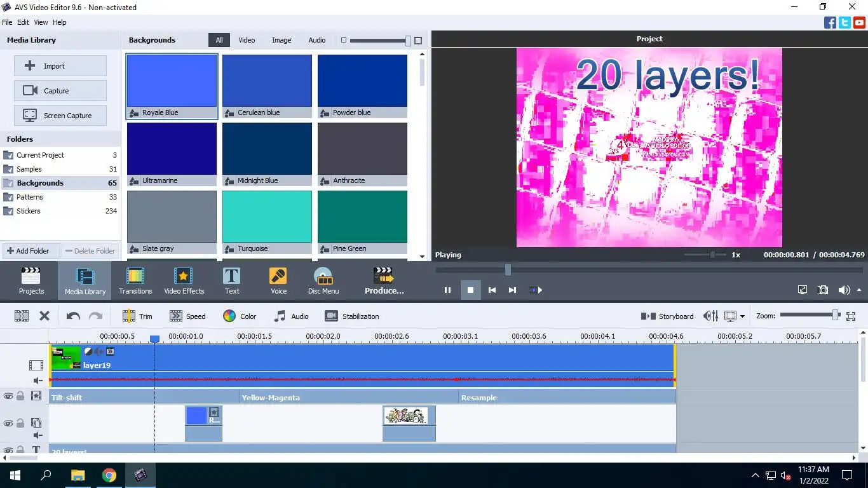The width and height of the screenshot is (868, 488).
Task: Open the Projects section
Action: (x=31, y=281)
